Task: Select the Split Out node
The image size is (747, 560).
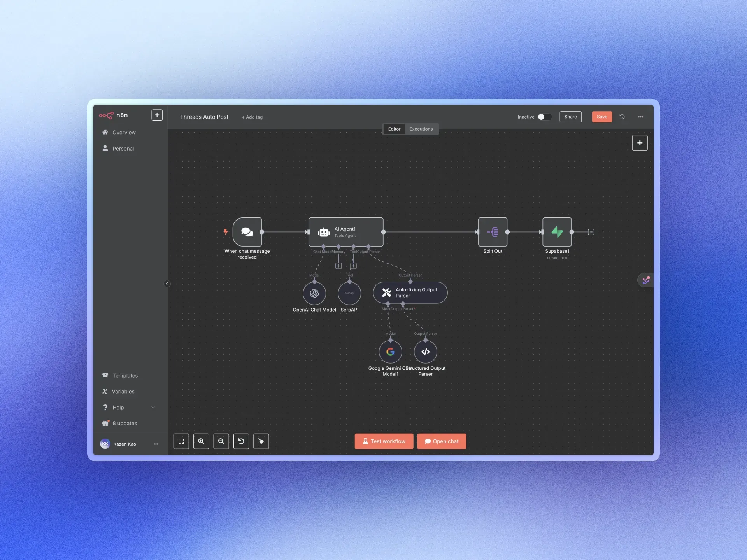Action: pos(493,232)
